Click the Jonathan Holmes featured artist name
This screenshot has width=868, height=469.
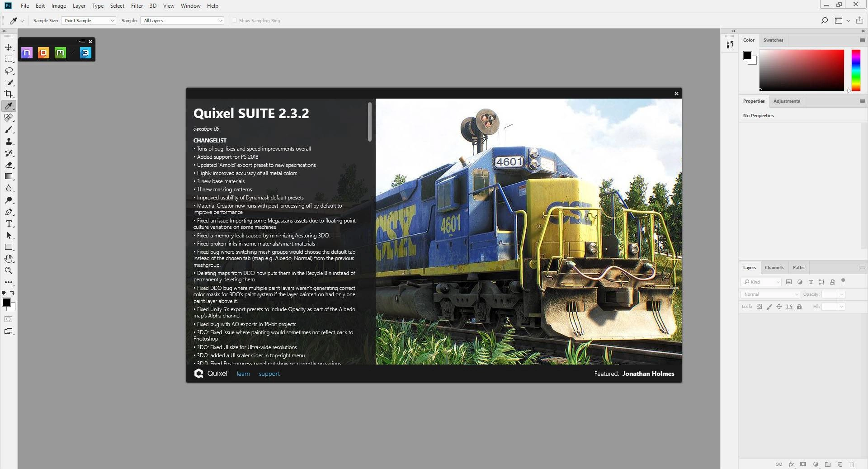point(648,374)
